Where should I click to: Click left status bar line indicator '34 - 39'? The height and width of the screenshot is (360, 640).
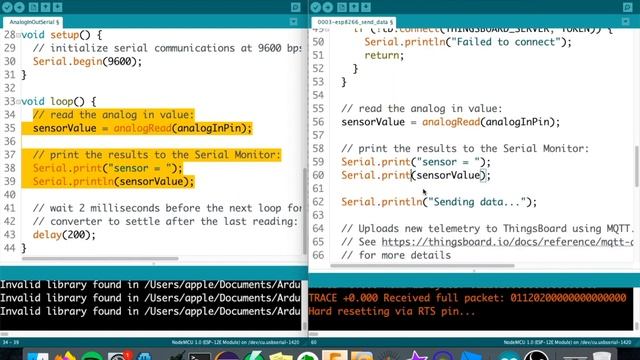tap(11, 342)
